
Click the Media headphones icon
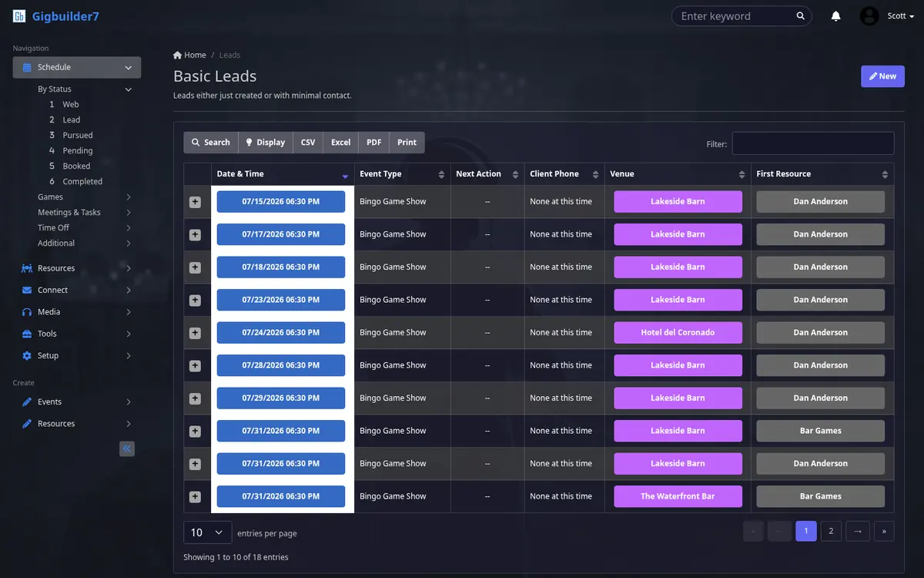27,312
